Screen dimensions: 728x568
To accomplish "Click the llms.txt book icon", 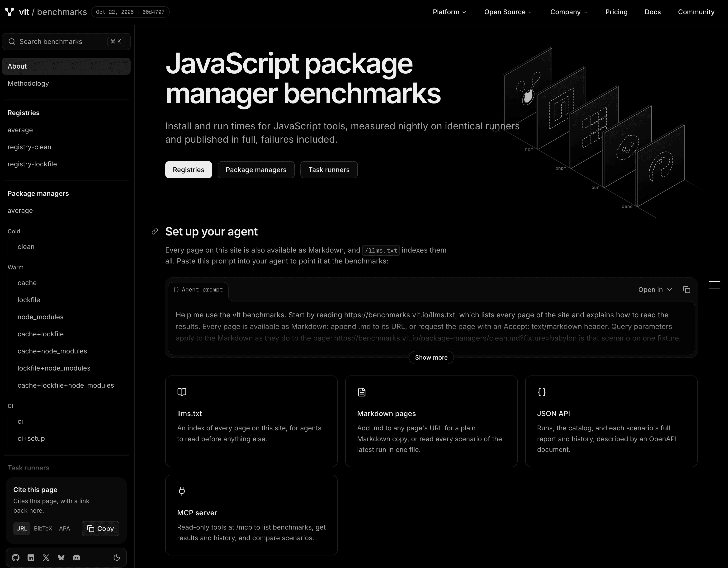I will click(x=182, y=392).
